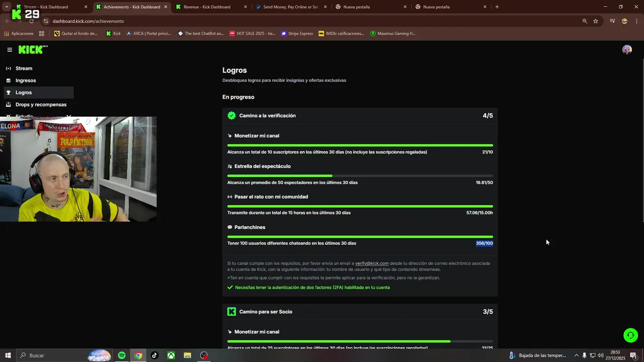Viewport: 644px width, 362px height.
Task: Open Stripe Express bookmark
Action: tap(297, 34)
